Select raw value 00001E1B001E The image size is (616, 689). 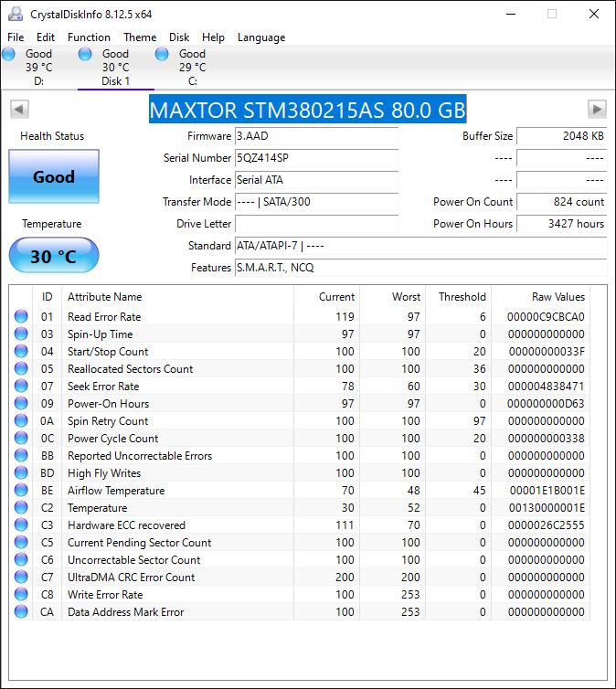[x=547, y=491]
